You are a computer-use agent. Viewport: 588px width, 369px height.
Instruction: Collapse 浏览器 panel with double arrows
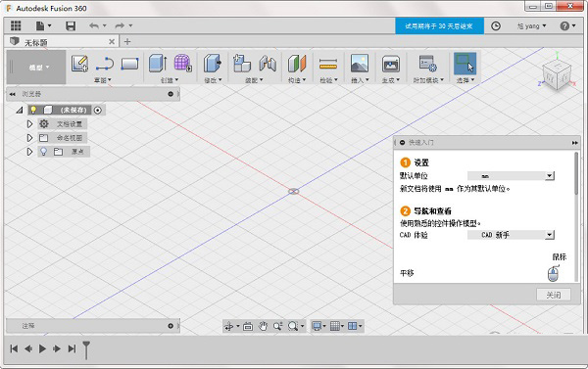[x=13, y=94]
